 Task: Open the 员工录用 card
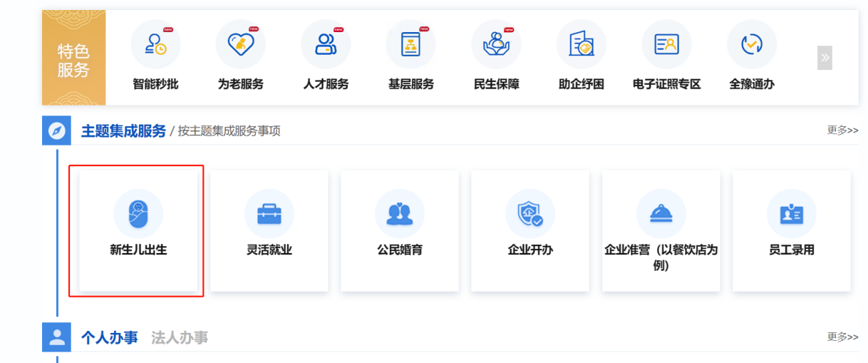click(791, 230)
